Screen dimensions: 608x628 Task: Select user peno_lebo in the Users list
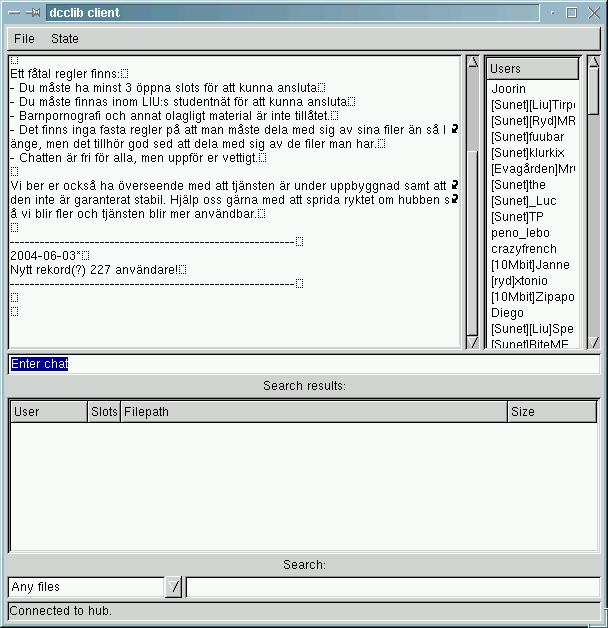click(x=520, y=233)
